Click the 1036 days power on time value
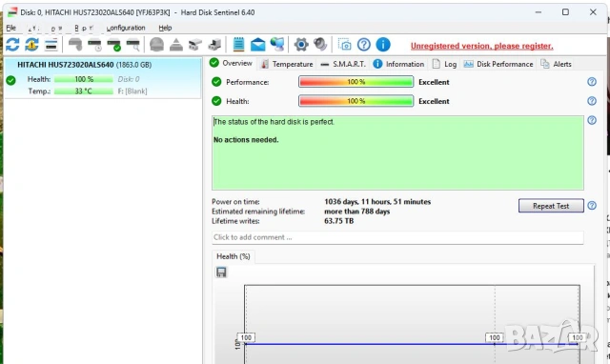The height and width of the screenshot is (364, 610). 377,201
